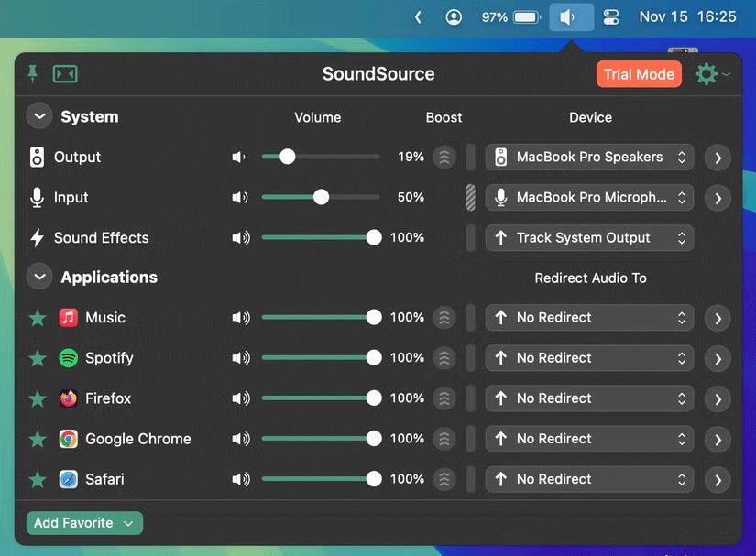Image resolution: width=756 pixels, height=556 pixels.
Task: Adjust the Input volume slider
Action: pyautogui.click(x=320, y=197)
